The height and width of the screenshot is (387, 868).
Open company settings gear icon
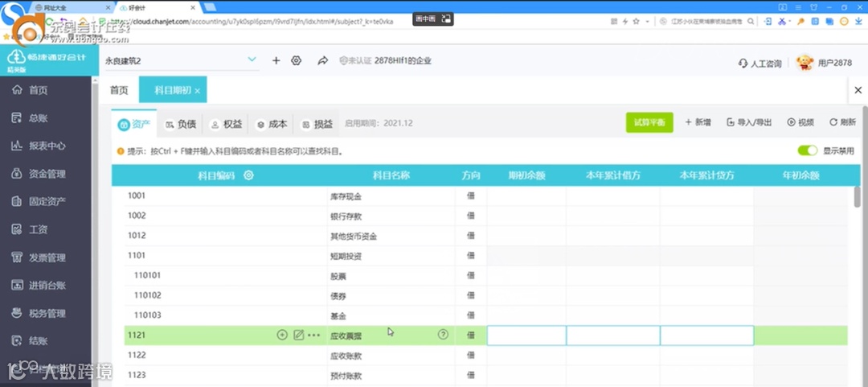pos(296,60)
